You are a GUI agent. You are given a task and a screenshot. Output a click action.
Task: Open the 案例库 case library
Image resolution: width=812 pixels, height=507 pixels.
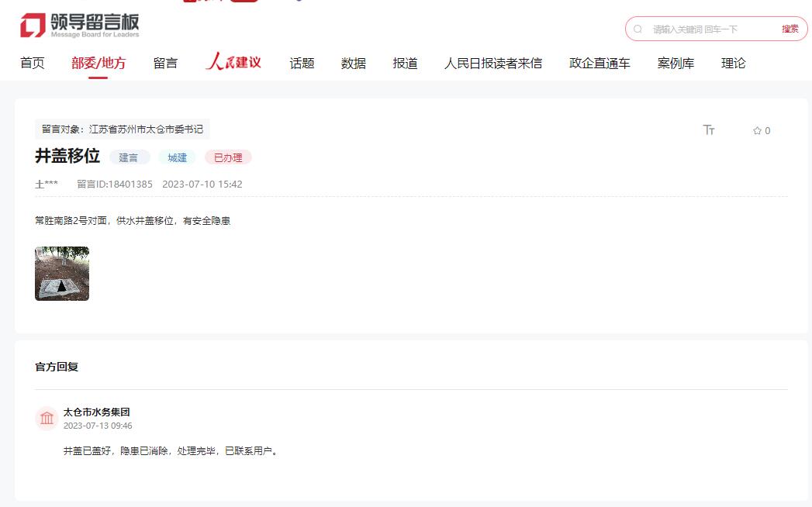pos(676,64)
